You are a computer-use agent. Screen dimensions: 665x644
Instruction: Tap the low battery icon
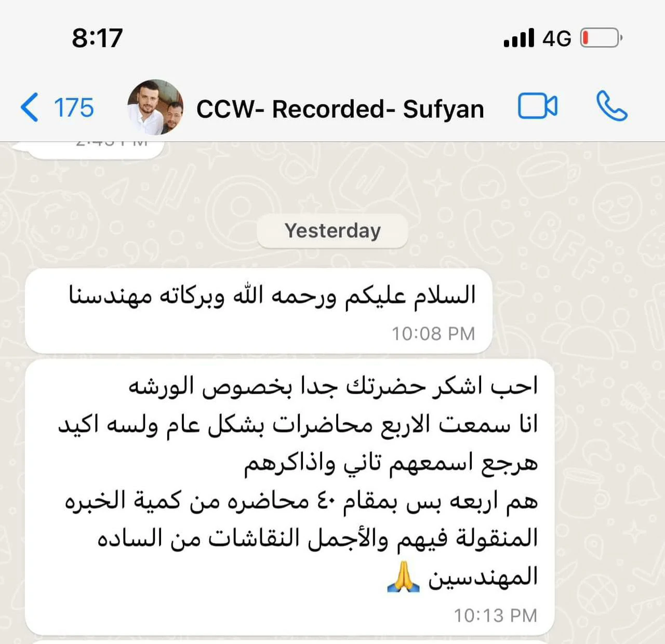601,38
